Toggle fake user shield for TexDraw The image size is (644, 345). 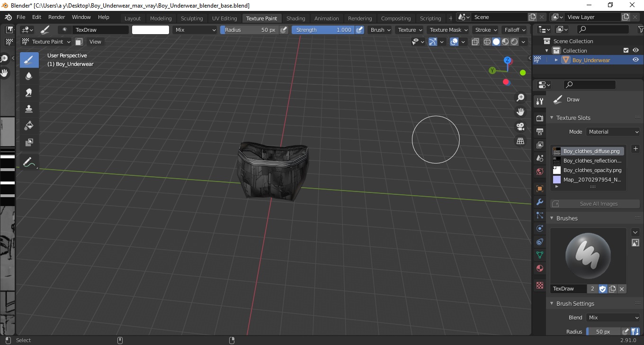[602, 289]
